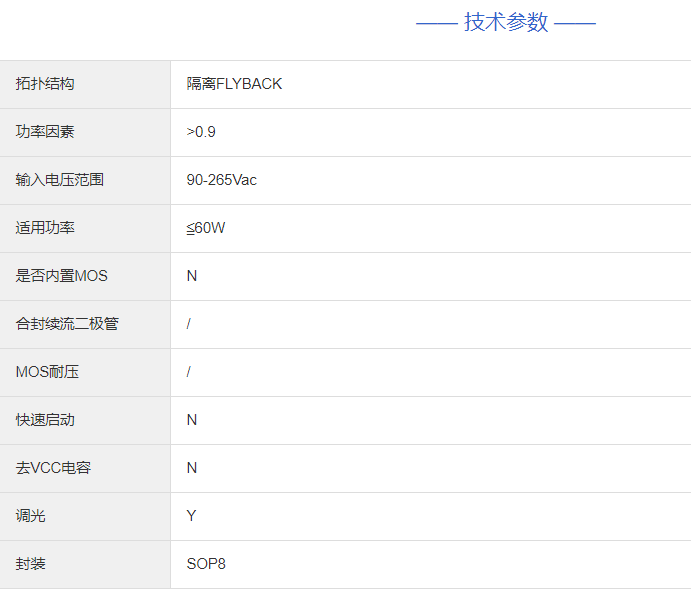Viewport: 691px width, 601px height.
Task: Select the 适用功率 label
Action: click(45, 228)
